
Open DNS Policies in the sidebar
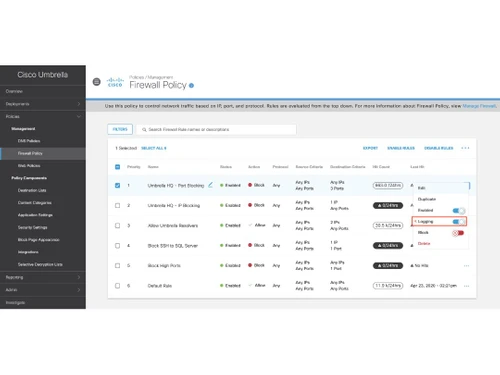coord(29,141)
